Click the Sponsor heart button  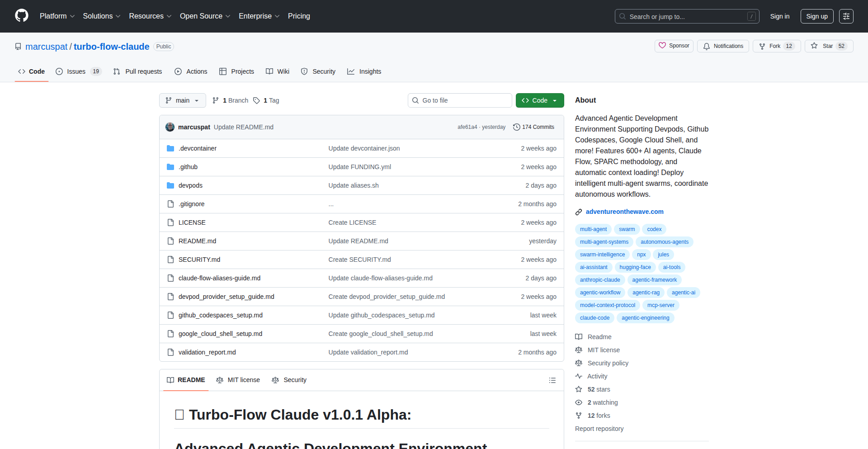tap(674, 46)
